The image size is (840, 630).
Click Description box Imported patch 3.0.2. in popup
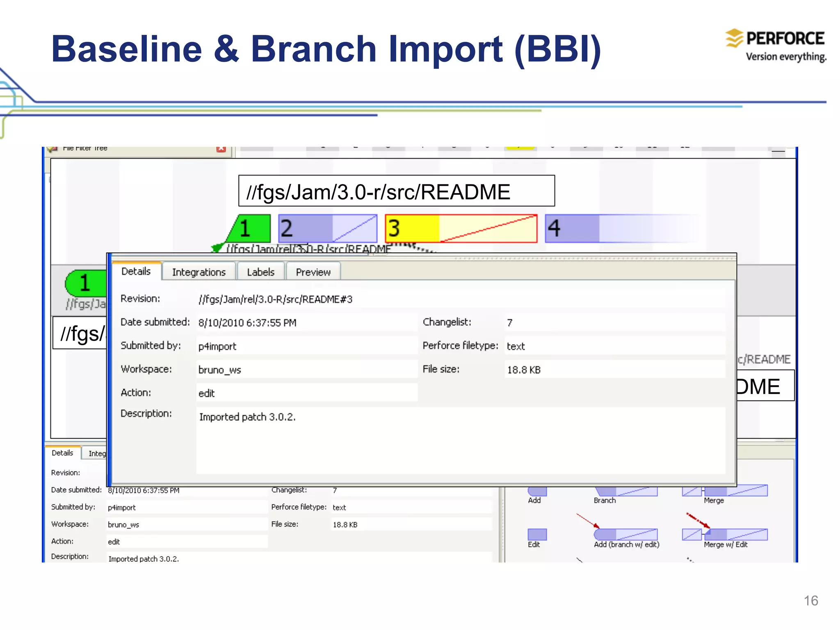461,441
